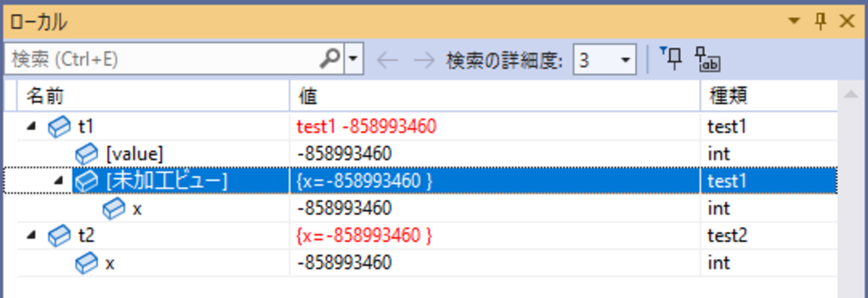
Task: Click the t1 object icon
Action: coord(60,126)
